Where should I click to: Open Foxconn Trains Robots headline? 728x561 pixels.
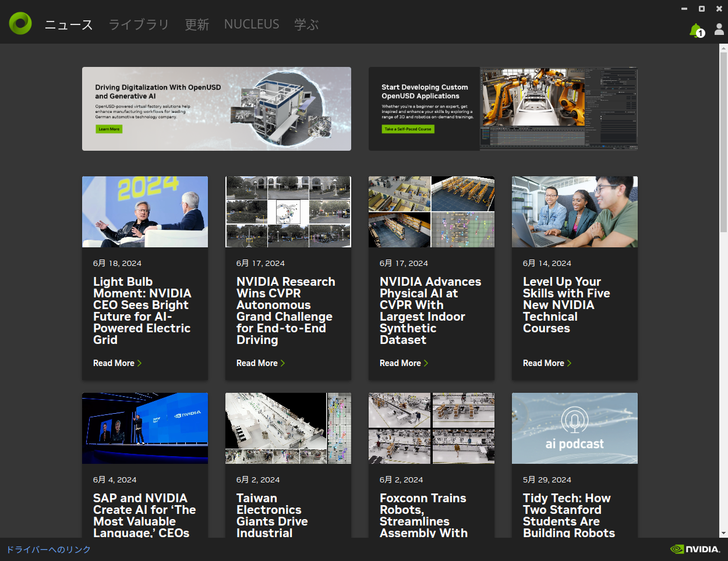[x=423, y=515]
